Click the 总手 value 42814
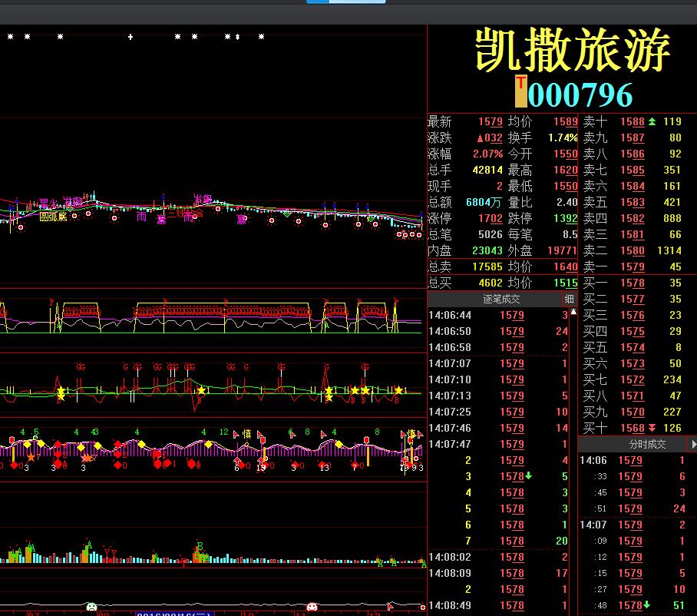 (x=487, y=170)
